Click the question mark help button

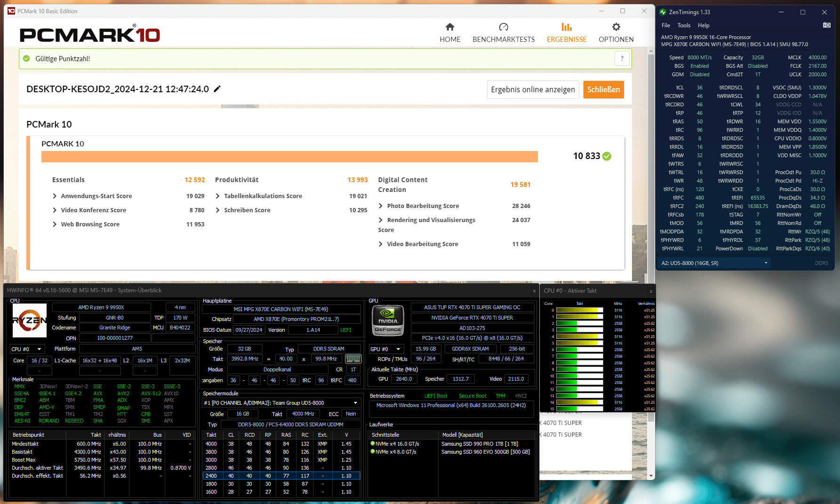pos(622,59)
